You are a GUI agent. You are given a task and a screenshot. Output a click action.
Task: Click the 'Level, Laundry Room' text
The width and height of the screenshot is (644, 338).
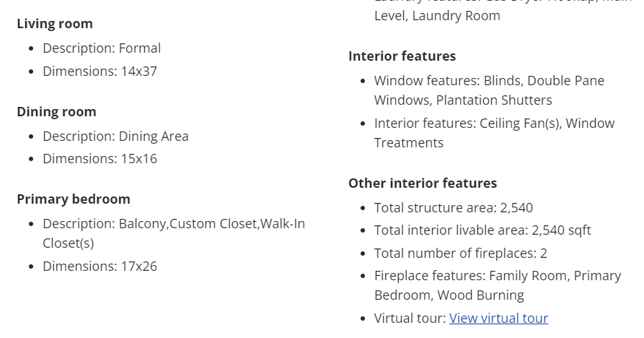[x=437, y=16]
